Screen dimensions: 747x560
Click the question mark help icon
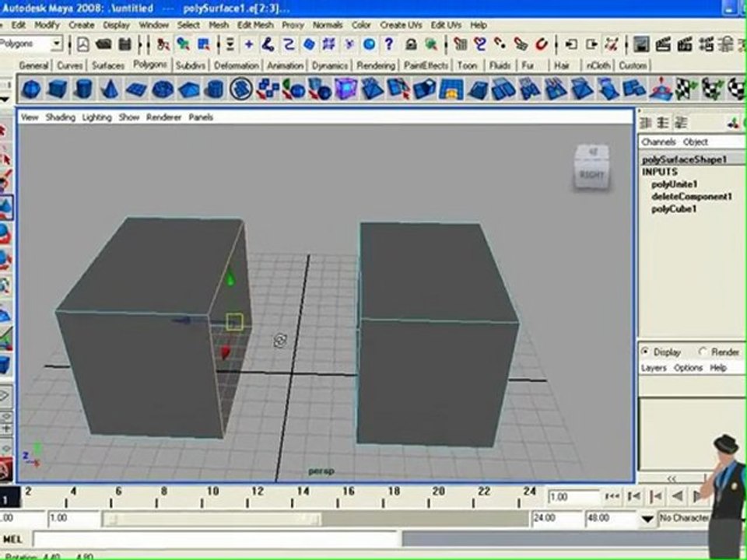[389, 44]
